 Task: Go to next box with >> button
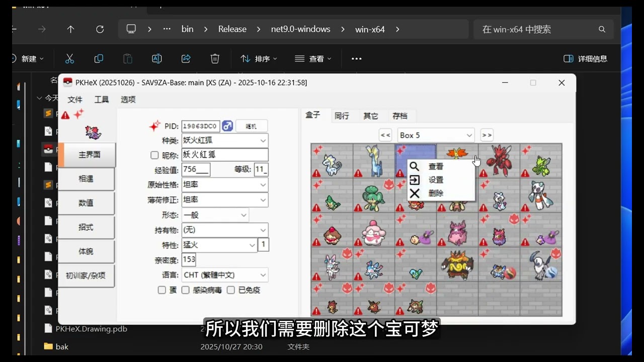[487, 135]
